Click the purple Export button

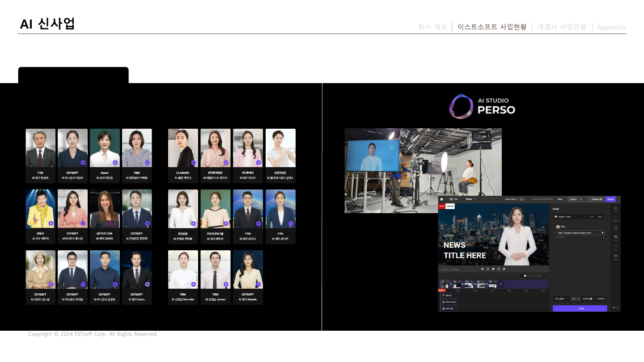tap(610, 199)
